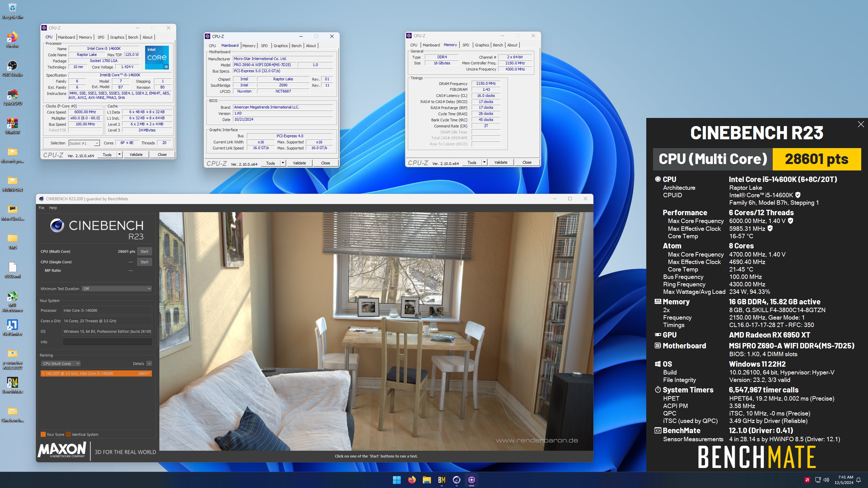Open NetLimiter desktop shortcut
The height and width of the screenshot is (488, 868).
(12, 327)
